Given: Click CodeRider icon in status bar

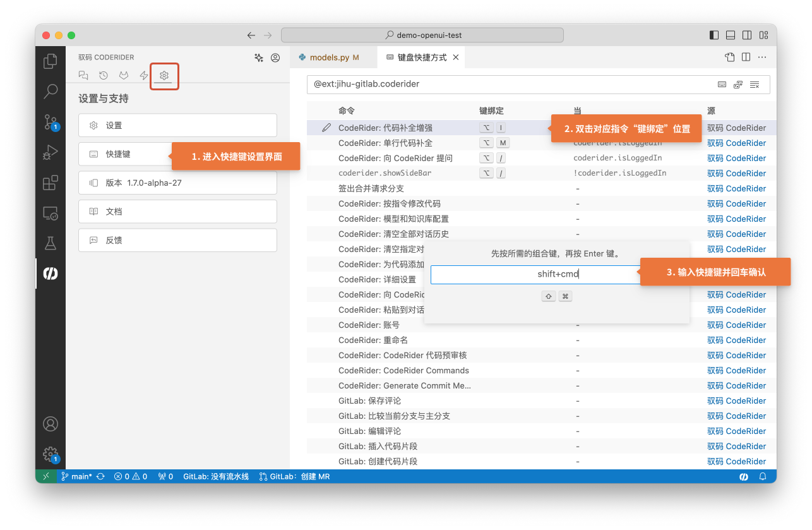Looking at the screenshot, I should [744, 476].
